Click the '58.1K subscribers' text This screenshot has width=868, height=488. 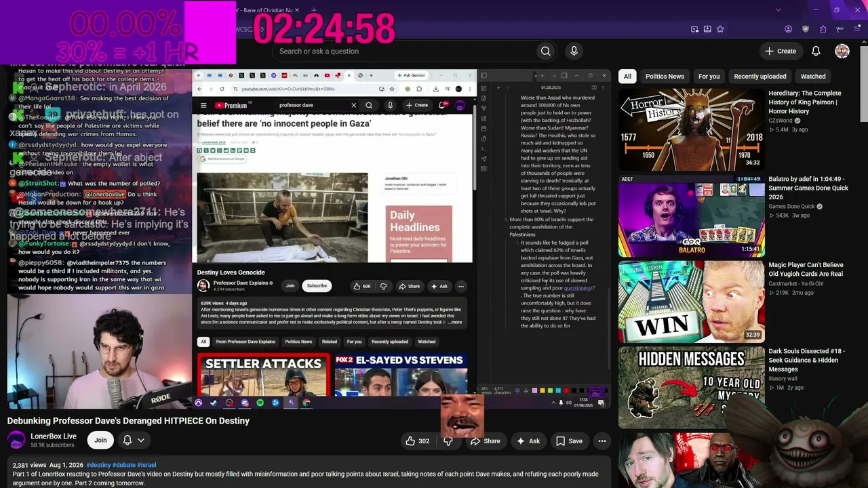(52, 445)
